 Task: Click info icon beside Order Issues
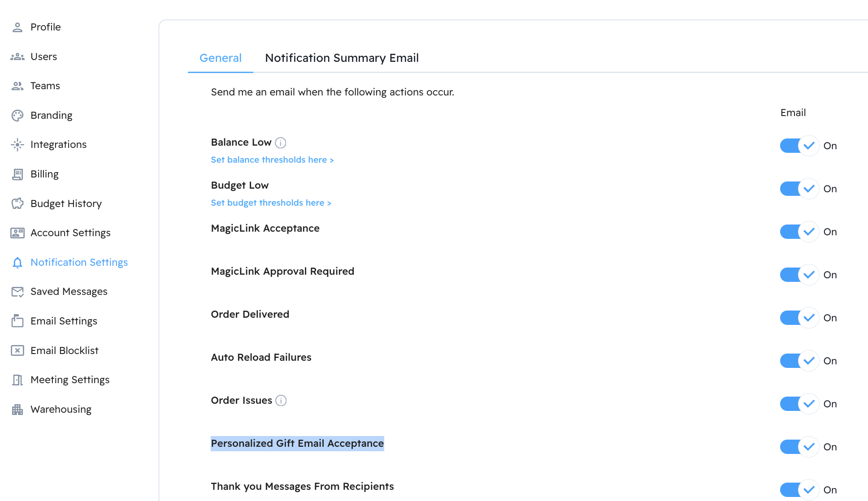tap(281, 400)
